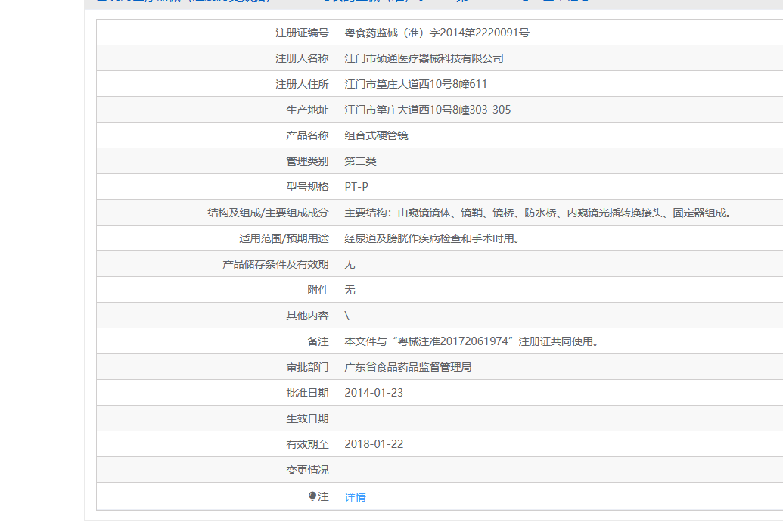Select model specification PT-P
Viewport: 783px width, 532px height.
pos(356,187)
